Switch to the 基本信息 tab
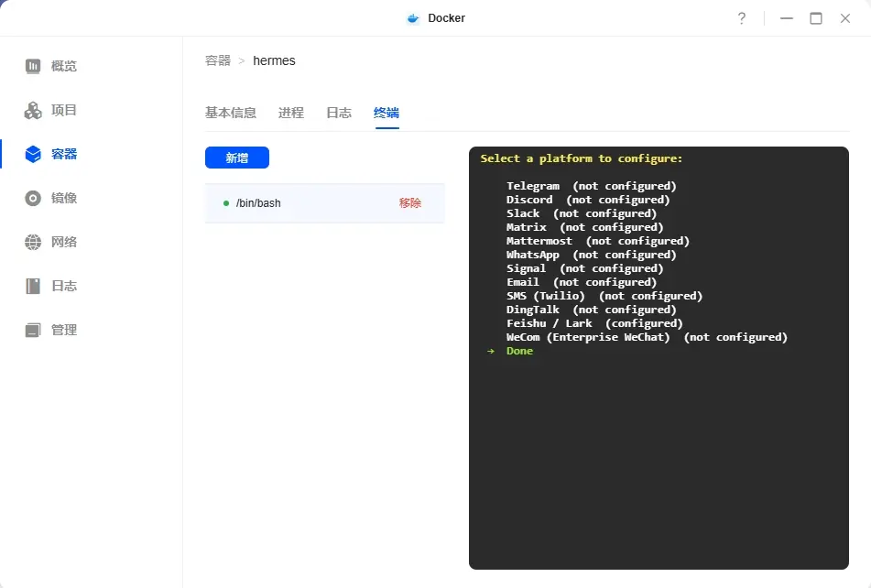The width and height of the screenshot is (871, 588). pyautogui.click(x=231, y=113)
